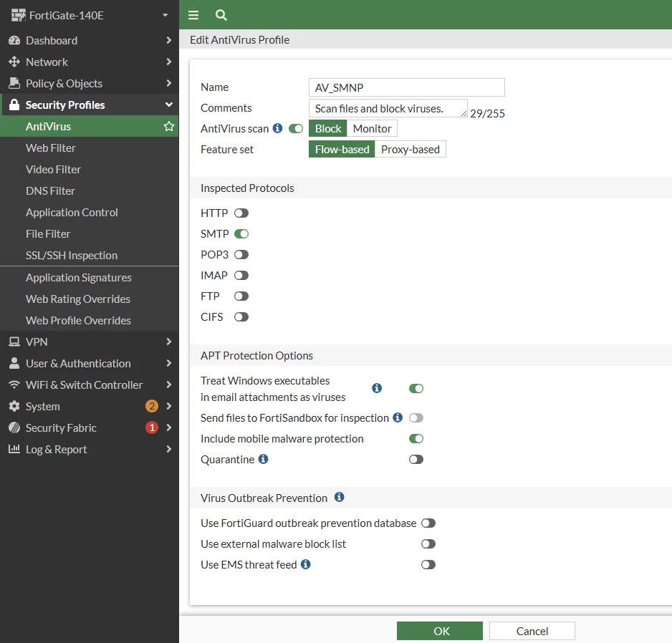Expand Policy & Objects chevron
Image resolution: width=672 pixels, height=643 pixels.
pos(168,83)
